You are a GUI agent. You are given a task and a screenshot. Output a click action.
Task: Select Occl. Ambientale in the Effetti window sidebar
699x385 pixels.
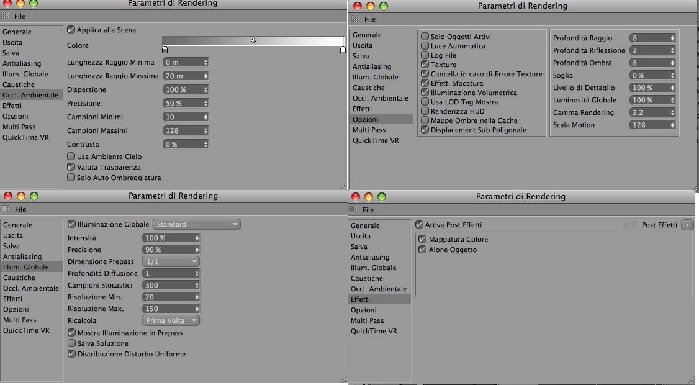point(378,289)
